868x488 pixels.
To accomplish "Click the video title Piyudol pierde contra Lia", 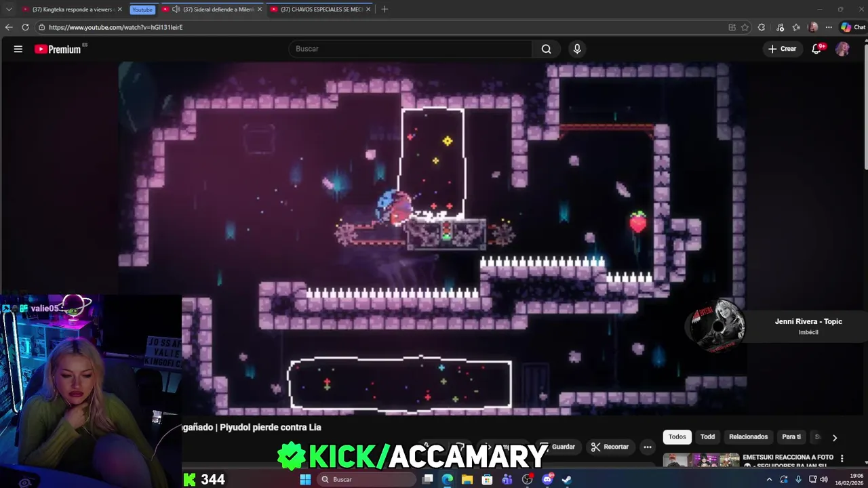I will (251, 427).
